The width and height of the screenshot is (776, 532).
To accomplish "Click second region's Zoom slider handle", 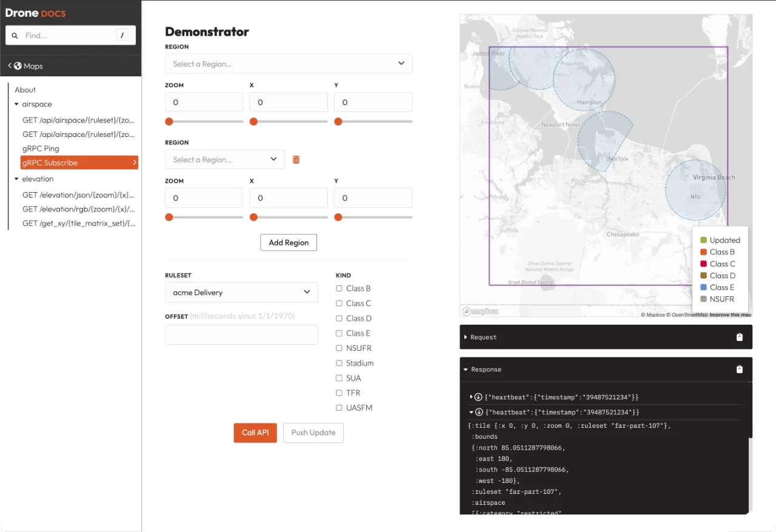I will tap(169, 217).
